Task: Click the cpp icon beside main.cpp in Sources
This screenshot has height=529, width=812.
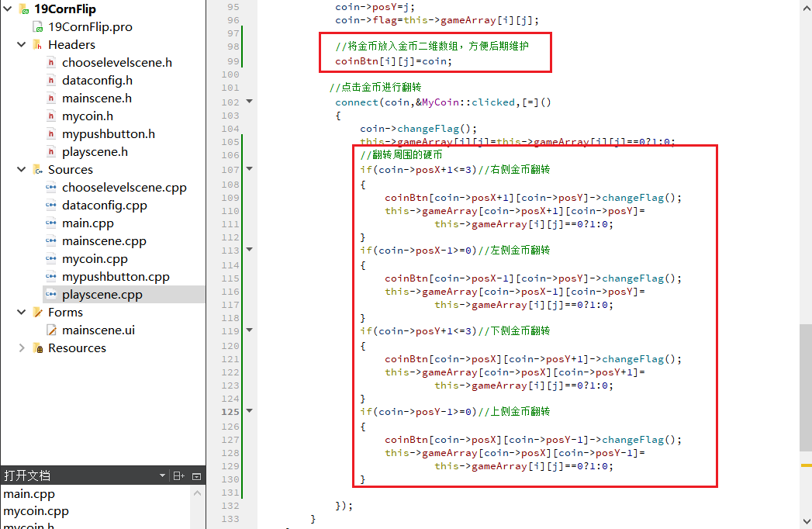Action: [x=50, y=223]
